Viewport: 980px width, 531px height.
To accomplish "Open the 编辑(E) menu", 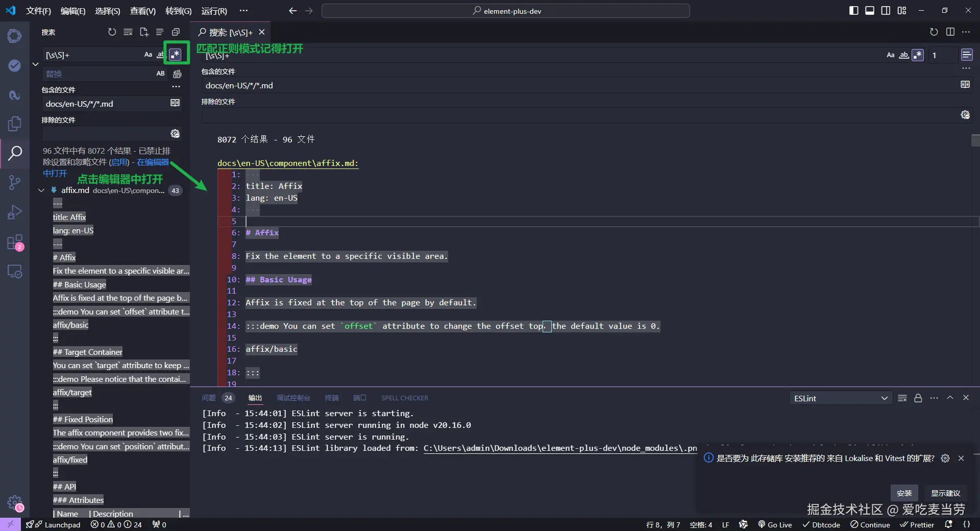I will 73,11.
